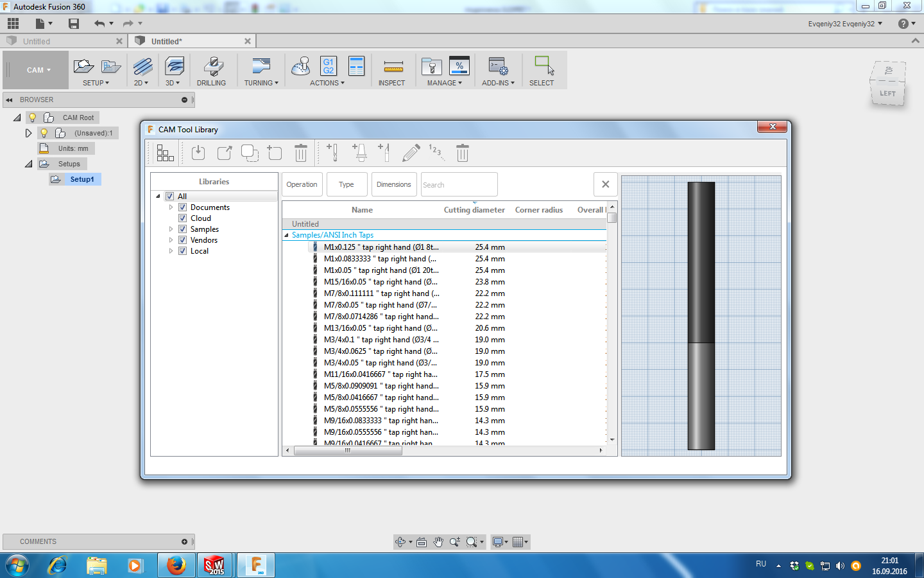This screenshot has width=924, height=578.
Task: Uncheck the Local library checkbox
Action: [x=182, y=251]
